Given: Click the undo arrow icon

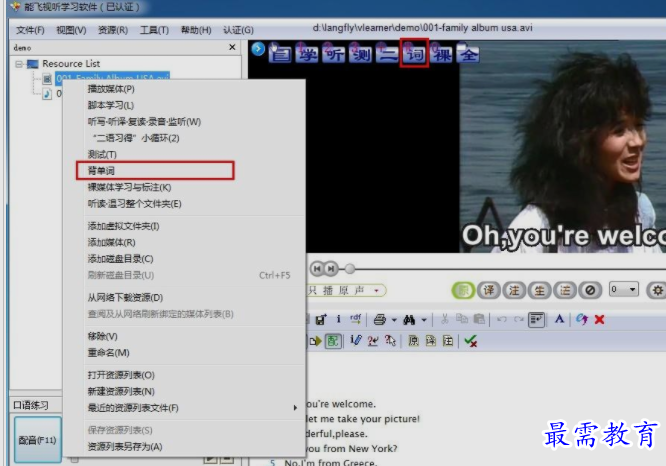Looking at the screenshot, I should pyautogui.click(x=502, y=319).
